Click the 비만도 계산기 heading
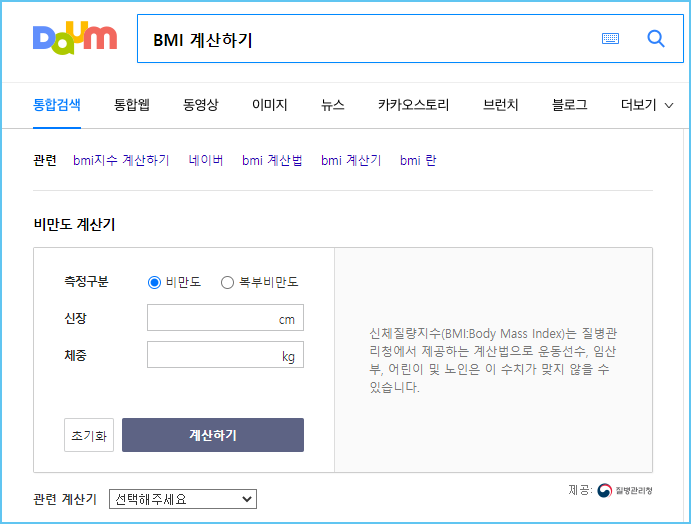691x524 pixels. point(74,224)
